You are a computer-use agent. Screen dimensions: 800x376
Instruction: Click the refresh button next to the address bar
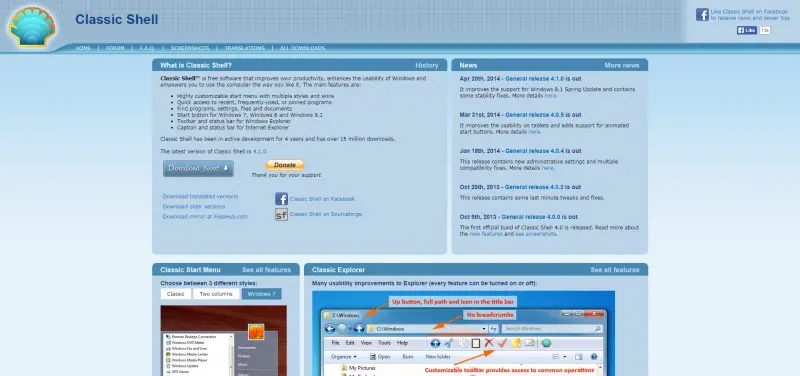click(493, 329)
